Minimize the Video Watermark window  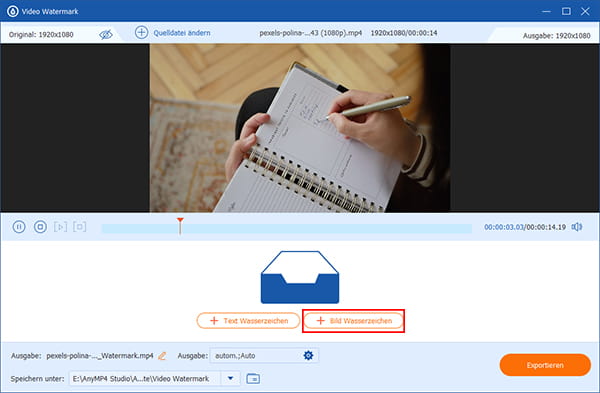[x=546, y=11]
